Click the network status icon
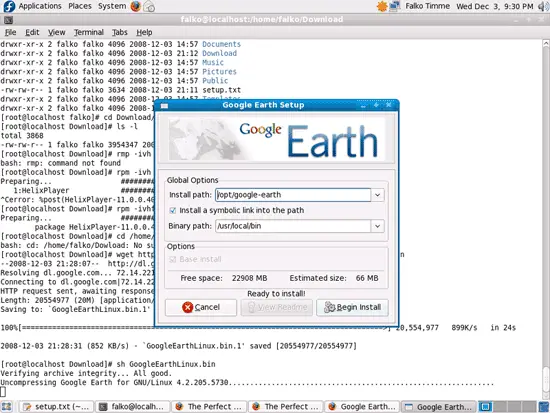The height and width of the screenshot is (413, 550). pos(395,6)
